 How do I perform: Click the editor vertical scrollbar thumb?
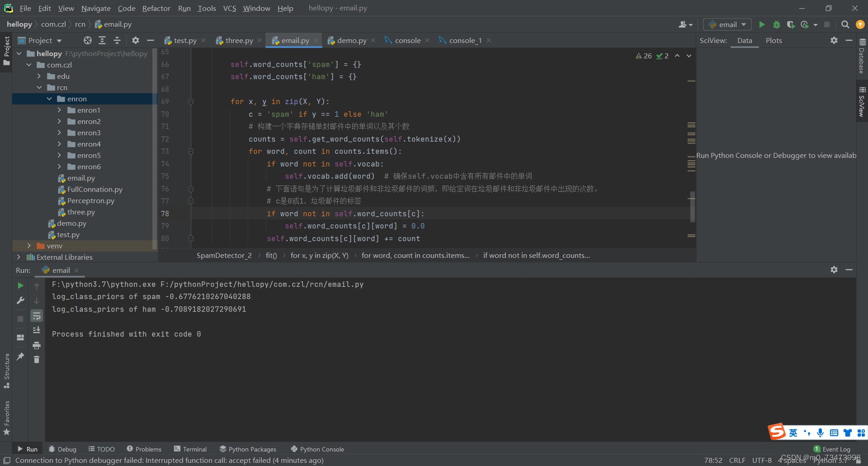(x=692, y=207)
